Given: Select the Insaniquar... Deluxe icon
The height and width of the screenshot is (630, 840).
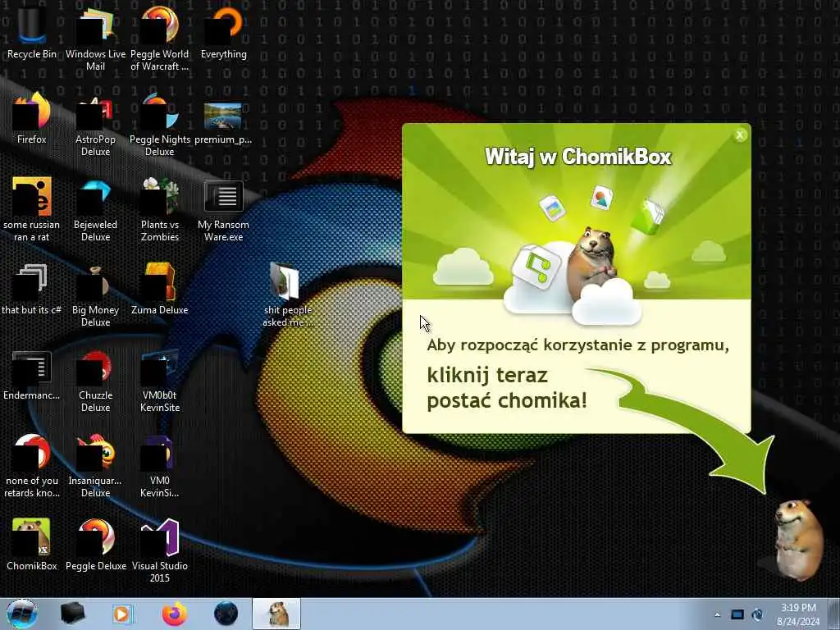Looking at the screenshot, I should tap(95, 466).
